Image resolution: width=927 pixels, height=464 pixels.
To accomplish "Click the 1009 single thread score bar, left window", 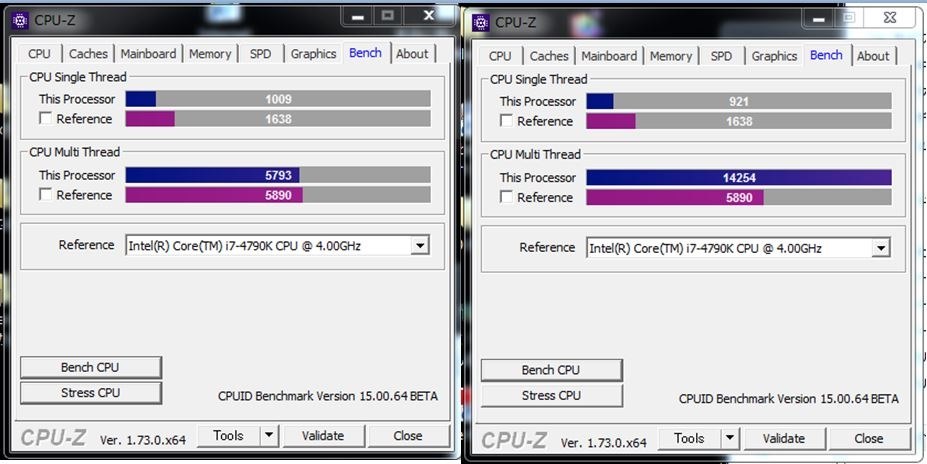I will click(x=278, y=99).
